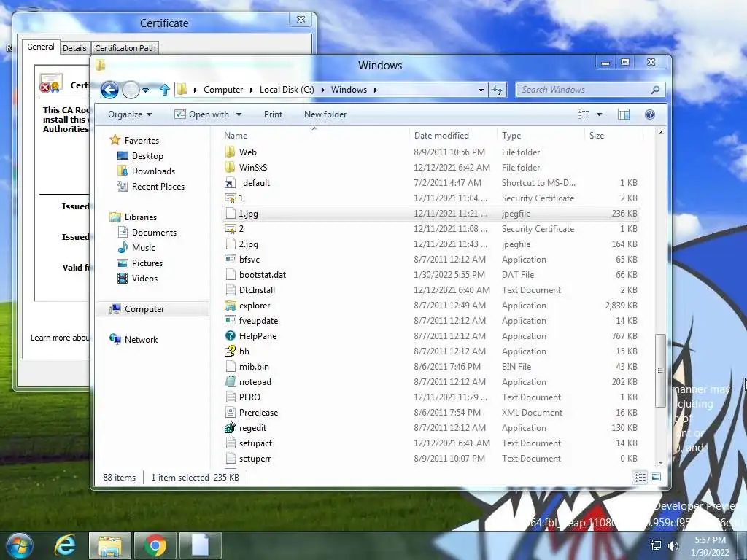Click Print in the toolbar
747x560 pixels.
coord(273,114)
